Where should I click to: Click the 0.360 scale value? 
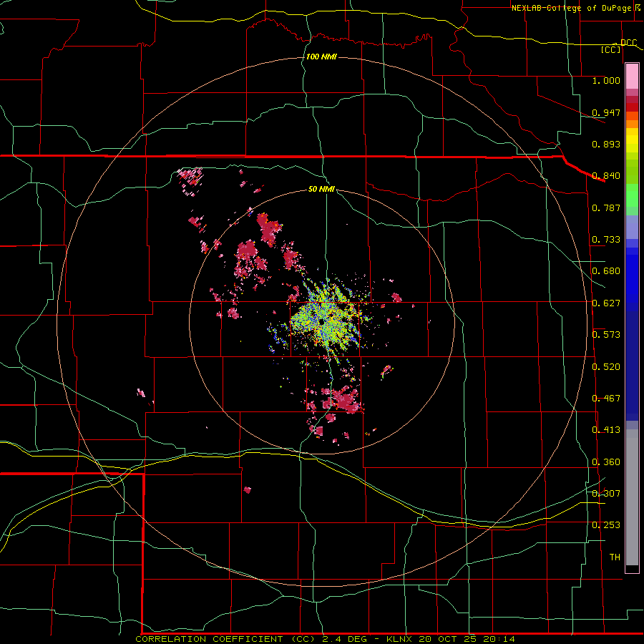[x=606, y=462]
